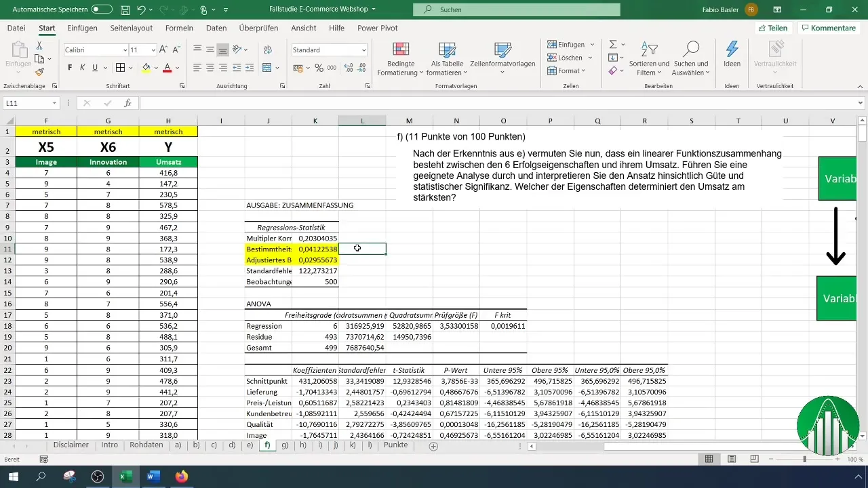Image resolution: width=868 pixels, height=488 pixels.
Task: Open font name Calibri dropdown
Action: tap(125, 50)
